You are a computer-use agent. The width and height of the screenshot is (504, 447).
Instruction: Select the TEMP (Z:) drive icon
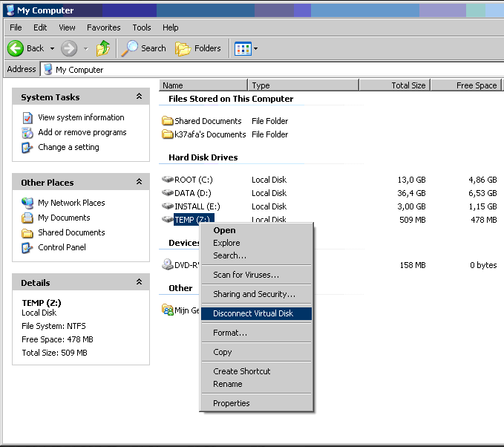[x=168, y=219]
